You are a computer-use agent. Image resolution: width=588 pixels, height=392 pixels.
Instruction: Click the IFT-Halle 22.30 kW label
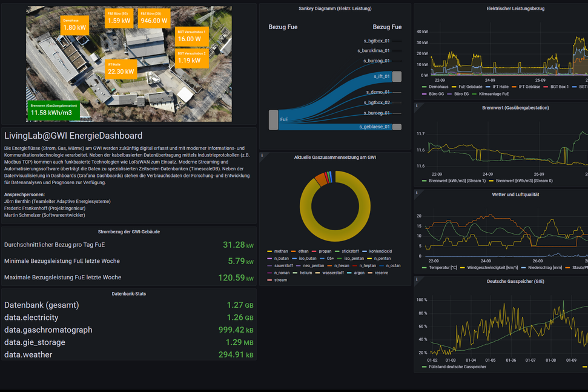121,68
